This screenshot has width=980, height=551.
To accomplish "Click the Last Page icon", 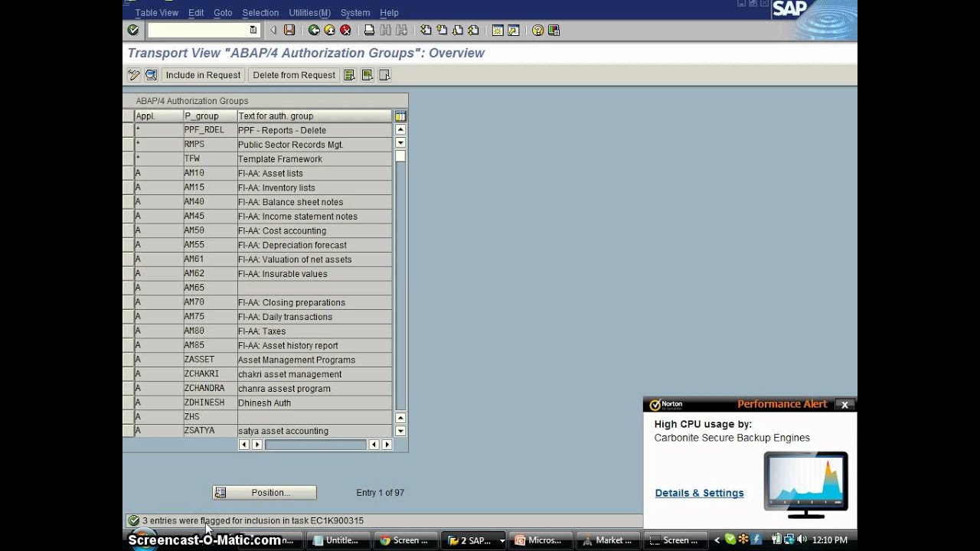I will click(x=473, y=30).
